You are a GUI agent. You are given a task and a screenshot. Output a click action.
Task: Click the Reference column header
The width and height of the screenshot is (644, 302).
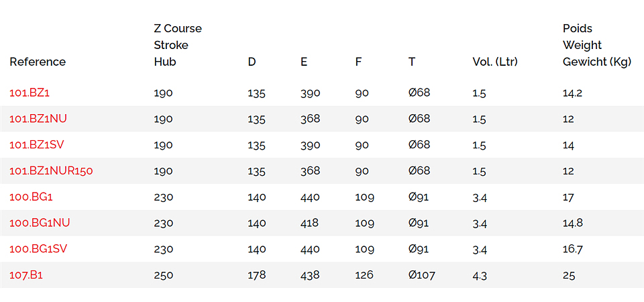(38, 62)
